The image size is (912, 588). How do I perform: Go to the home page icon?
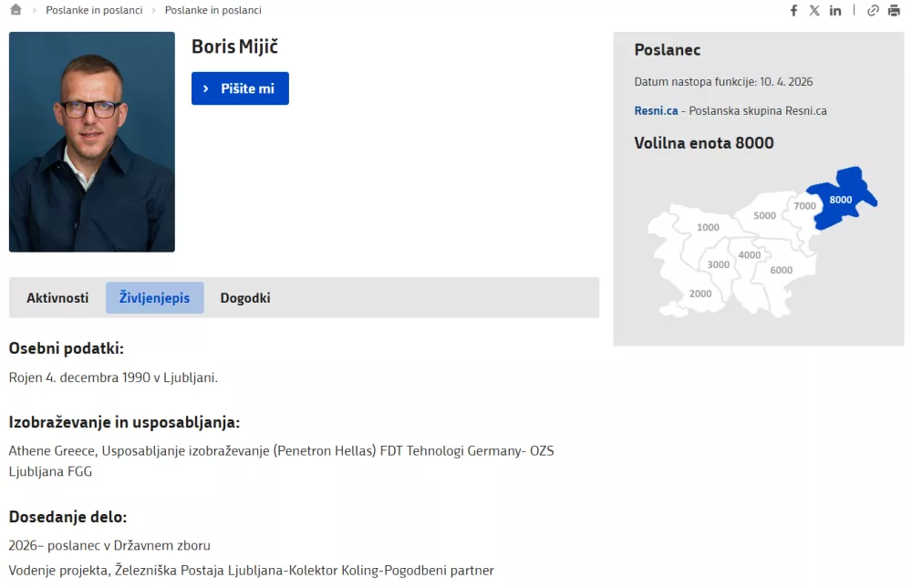tap(16, 10)
